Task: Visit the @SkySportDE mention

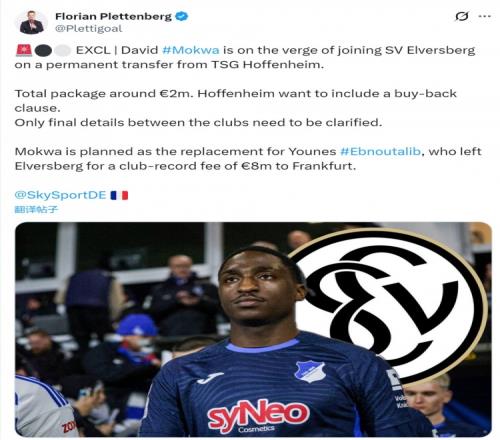Action: coord(60,195)
